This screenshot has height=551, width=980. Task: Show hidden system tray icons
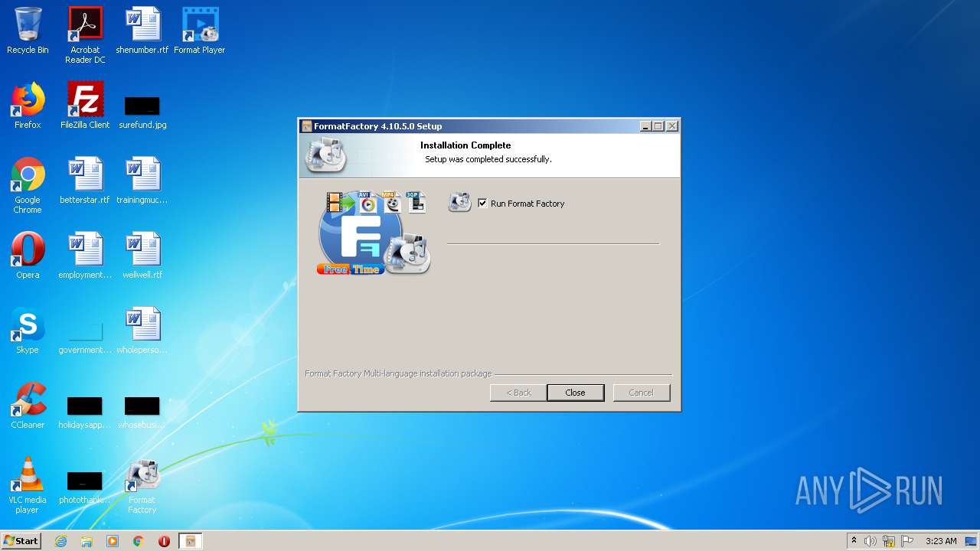point(854,541)
